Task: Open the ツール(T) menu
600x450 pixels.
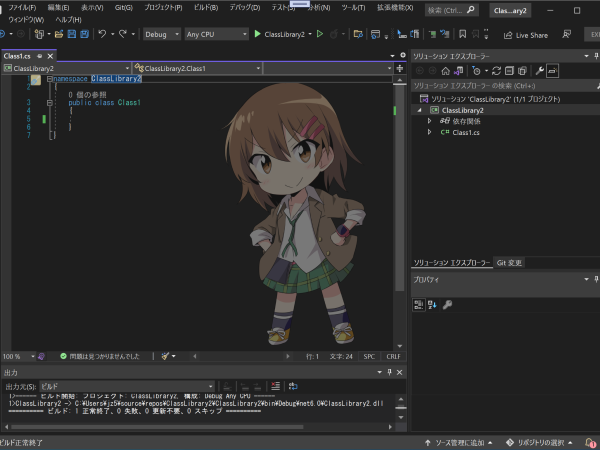Action: [353, 8]
